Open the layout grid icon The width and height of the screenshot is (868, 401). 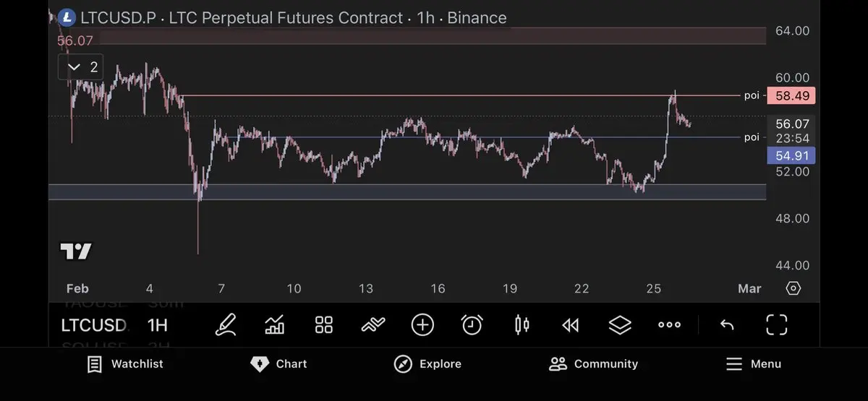324,325
